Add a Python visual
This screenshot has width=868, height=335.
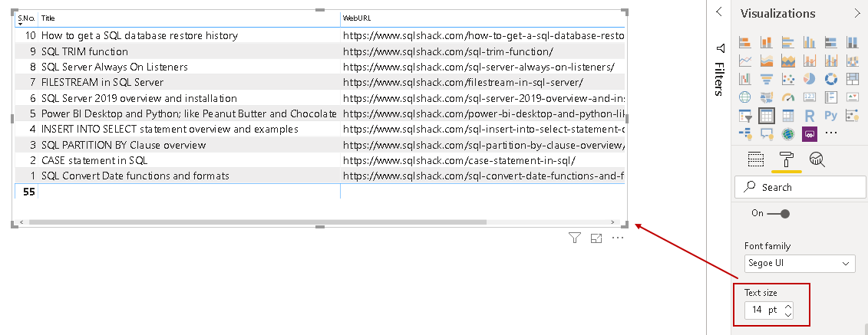pyautogui.click(x=830, y=116)
